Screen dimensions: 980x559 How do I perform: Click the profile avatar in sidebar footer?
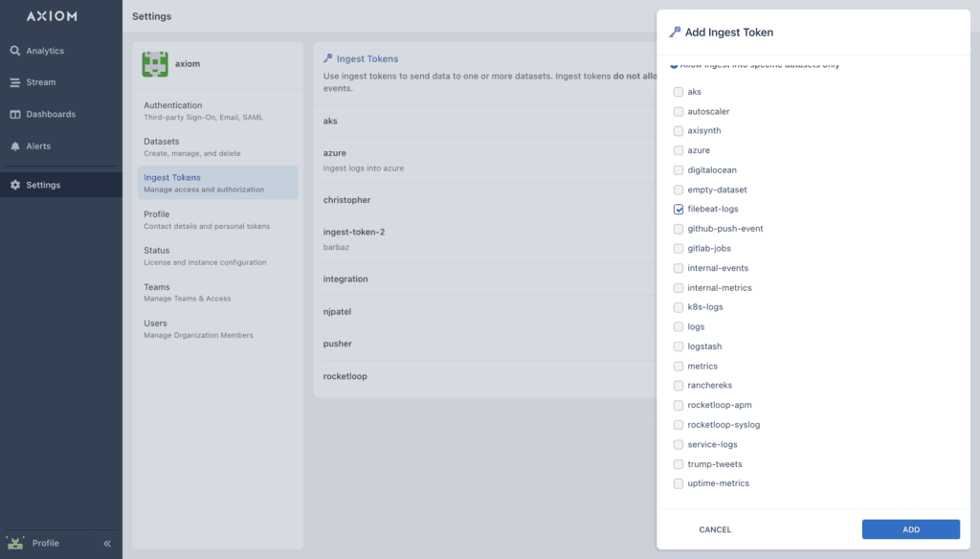[x=15, y=543]
